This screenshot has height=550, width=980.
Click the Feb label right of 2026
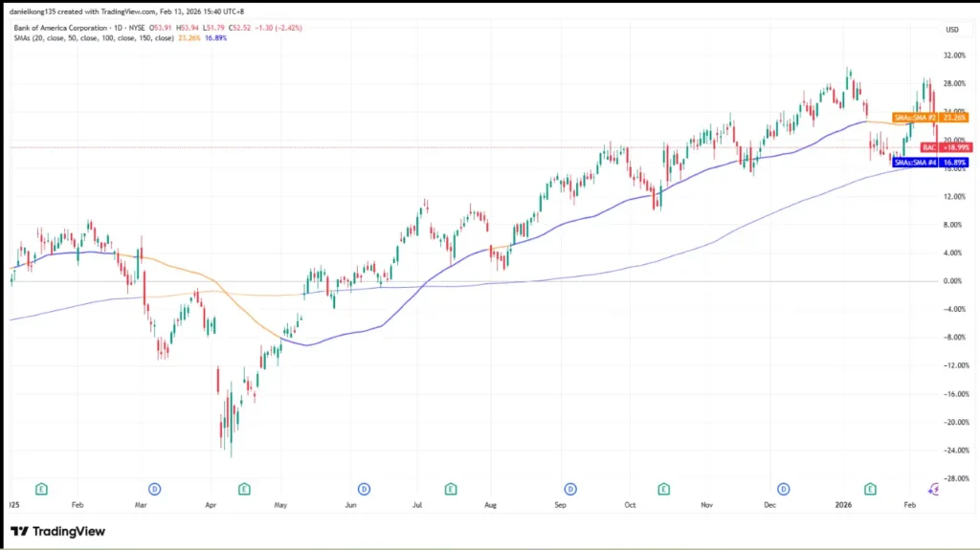910,505
